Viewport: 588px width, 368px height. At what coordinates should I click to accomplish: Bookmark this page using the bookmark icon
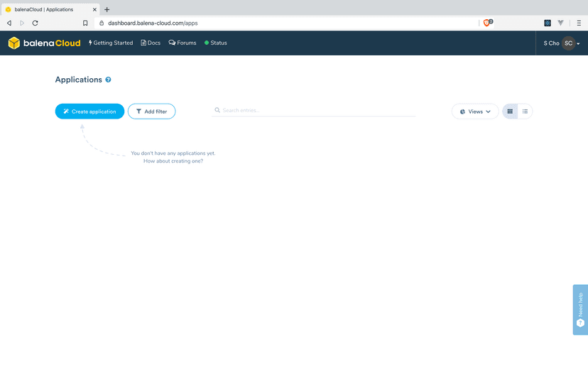(x=85, y=23)
